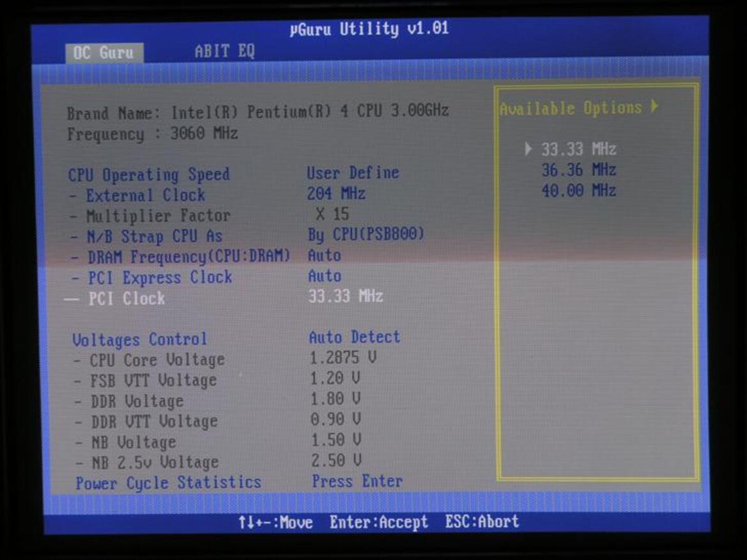Click the Auto Detect voltages value
This screenshot has height=560, width=747.
[355, 338]
